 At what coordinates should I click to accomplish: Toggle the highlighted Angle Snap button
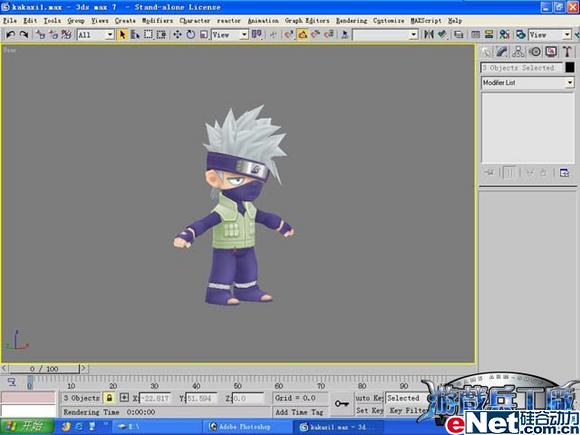click(x=302, y=35)
